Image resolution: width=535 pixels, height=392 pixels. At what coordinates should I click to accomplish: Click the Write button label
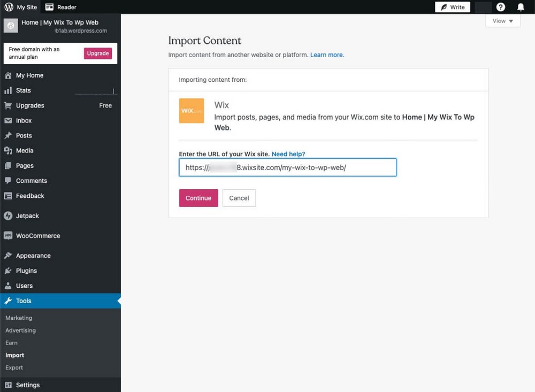(457, 7)
